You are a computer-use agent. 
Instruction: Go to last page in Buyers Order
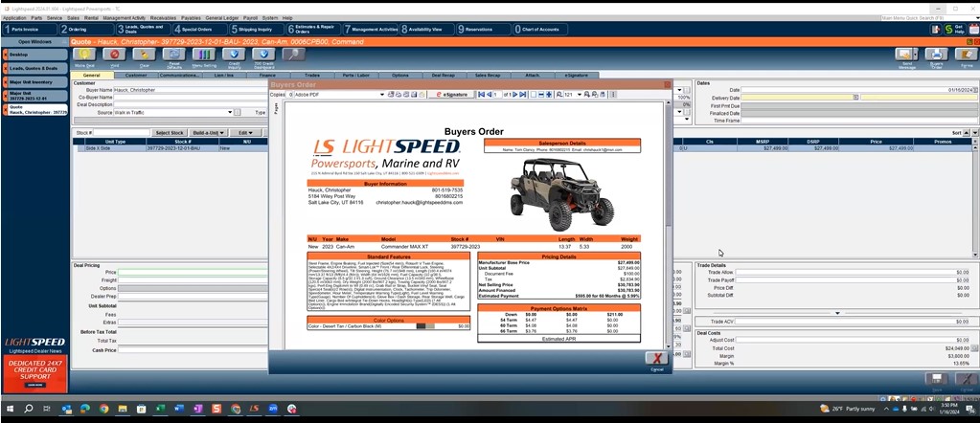[523, 95]
